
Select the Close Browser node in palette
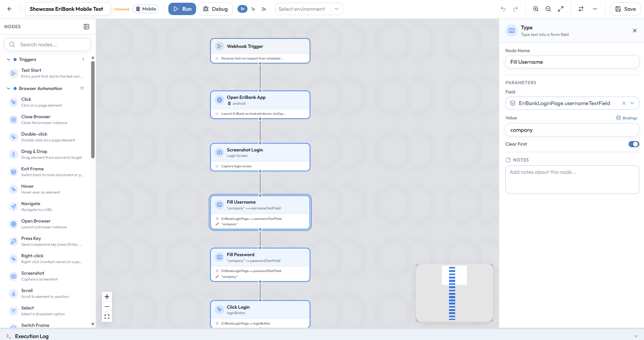[x=46, y=120]
